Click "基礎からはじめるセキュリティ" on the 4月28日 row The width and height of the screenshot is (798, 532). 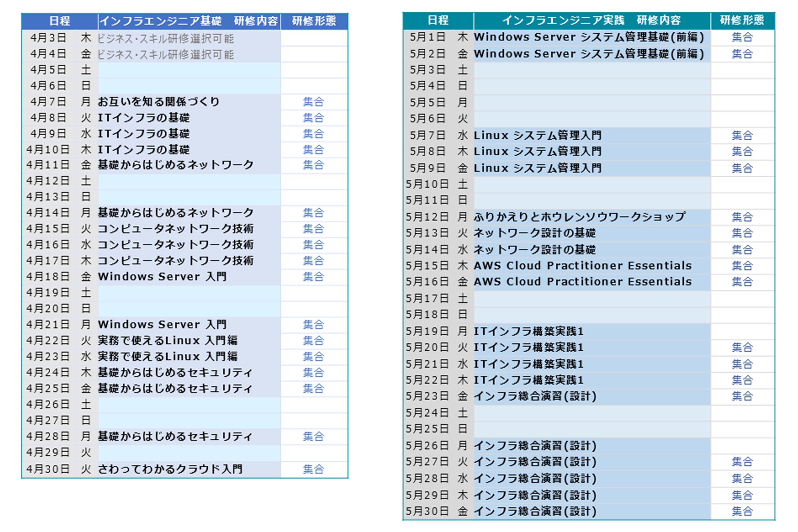point(175,436)
